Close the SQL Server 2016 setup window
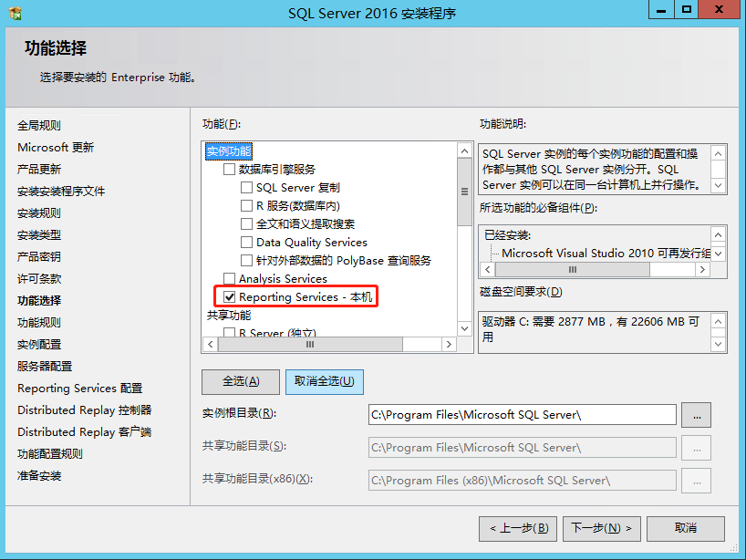746x560 pixels. coord(720,9)
